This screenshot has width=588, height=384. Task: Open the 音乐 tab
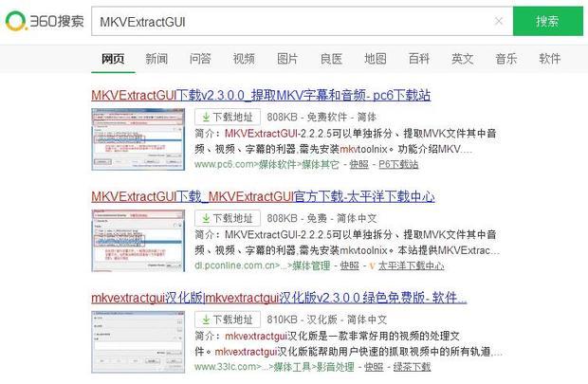pos(506,59)
